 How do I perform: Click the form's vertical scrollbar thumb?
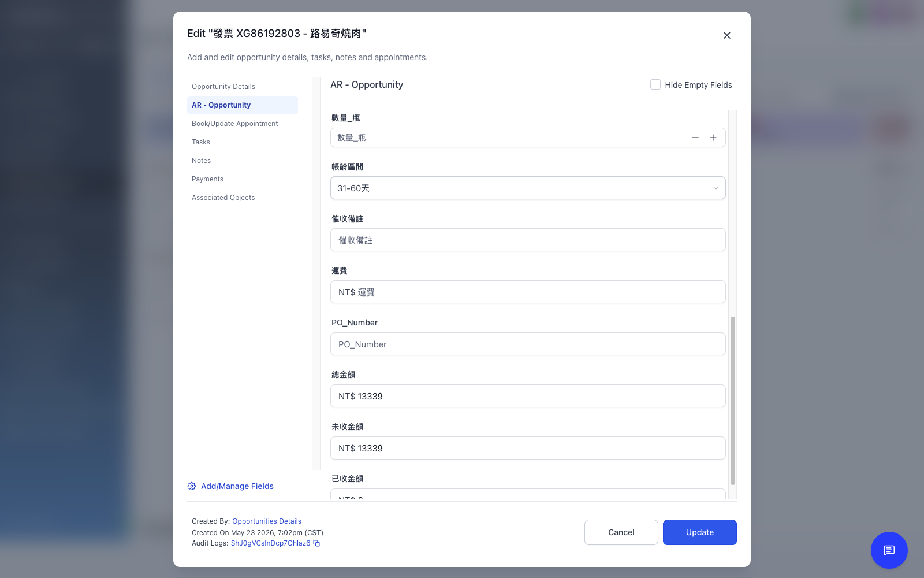coord(733,401)
